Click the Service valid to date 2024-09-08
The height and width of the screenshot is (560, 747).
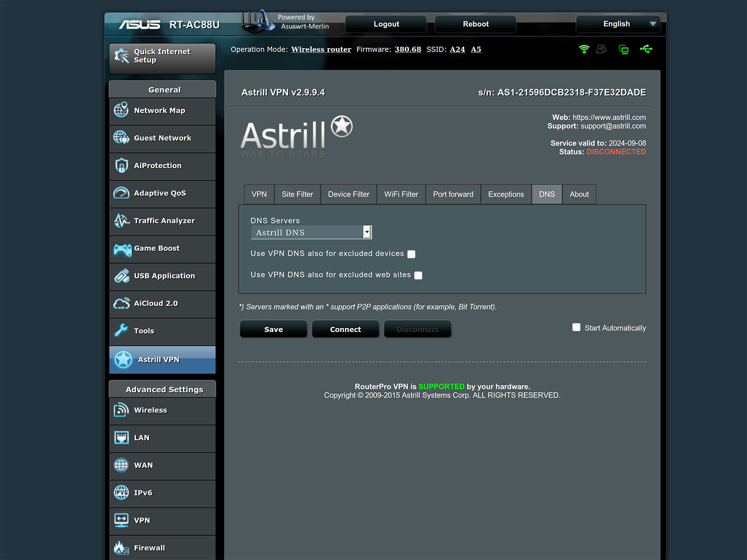pyautogui.click(x=627, y=143)
